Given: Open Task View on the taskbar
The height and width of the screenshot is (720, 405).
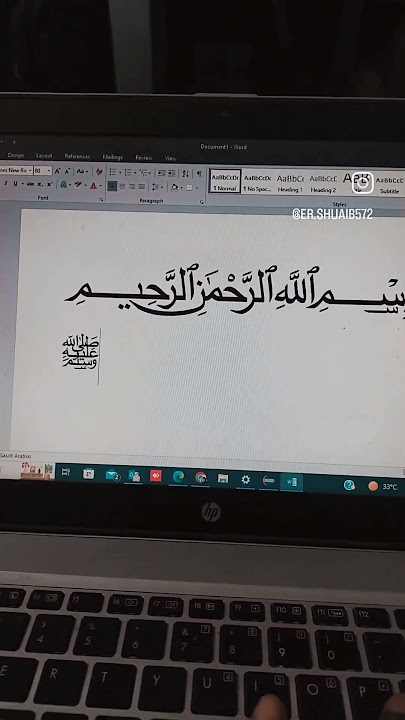Looking at the screenshot, I should coord(66,472).
